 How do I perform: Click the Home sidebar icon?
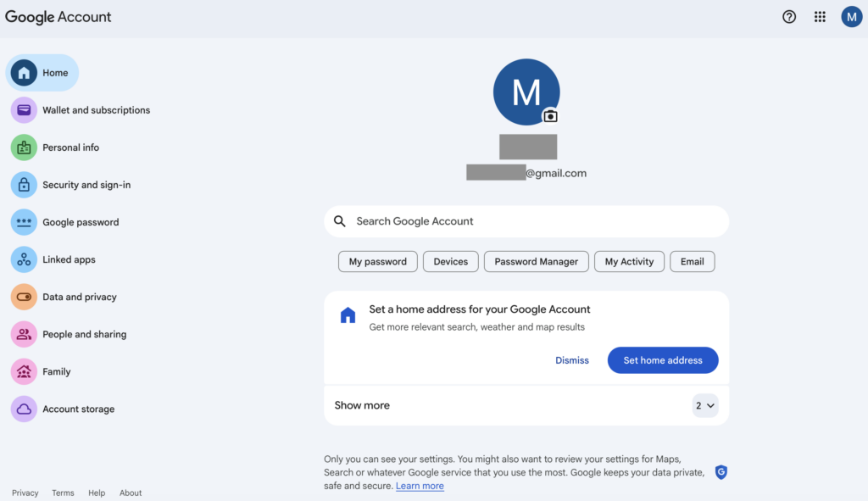click(24, 73)
